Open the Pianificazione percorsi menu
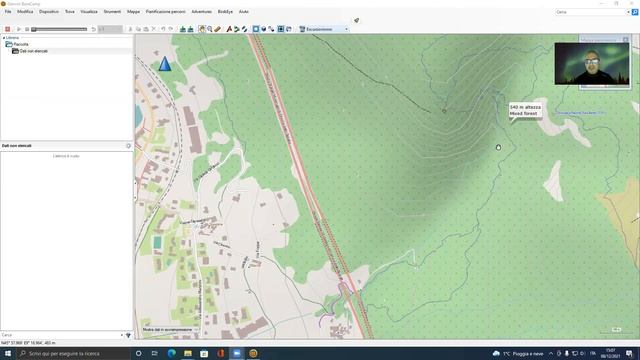 [x=166, y=12]
